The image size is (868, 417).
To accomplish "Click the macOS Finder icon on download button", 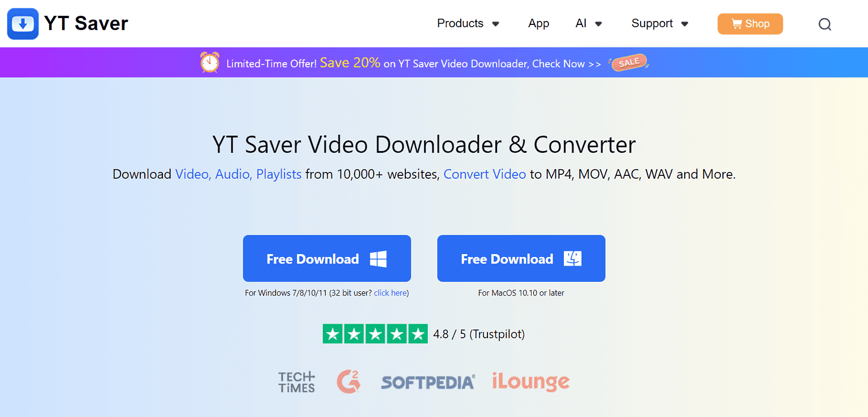I will tap(573, 259).
